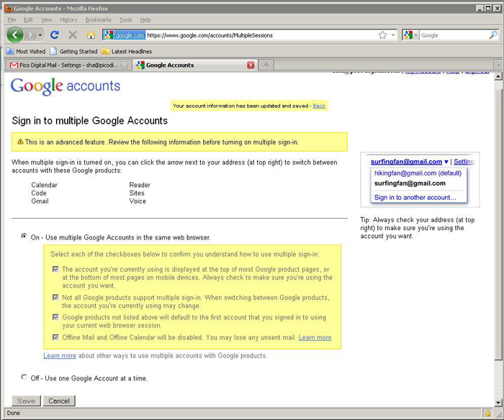Reload the page with the Refresh icon

(x=55, y=35)
